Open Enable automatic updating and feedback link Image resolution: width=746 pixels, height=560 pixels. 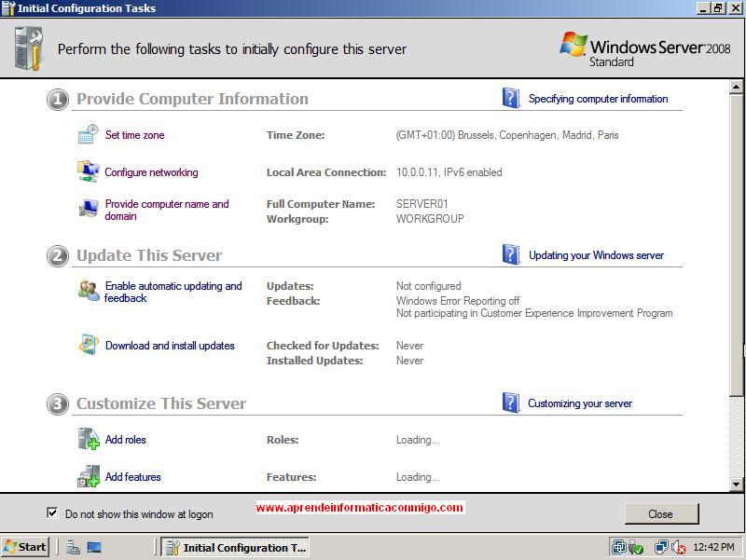point(173,292)
